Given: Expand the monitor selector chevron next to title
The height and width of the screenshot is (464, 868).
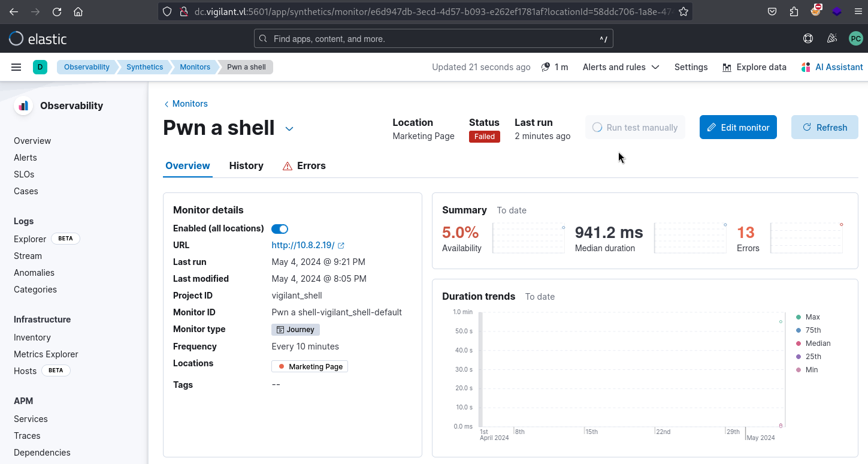Looking at the screenshot, I should click(289, 129).
